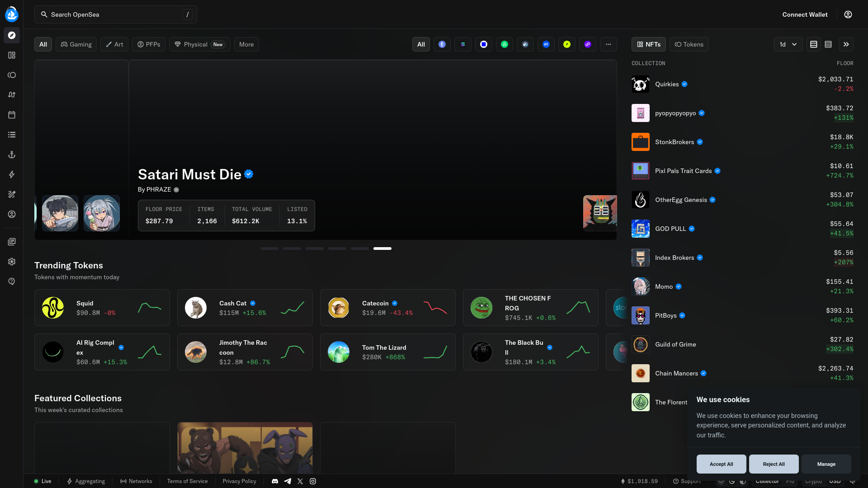Open the OpenSea logo home link
The height and width of the screenshot is (488, 868).
pyautogui.click(x=12, y=14)
